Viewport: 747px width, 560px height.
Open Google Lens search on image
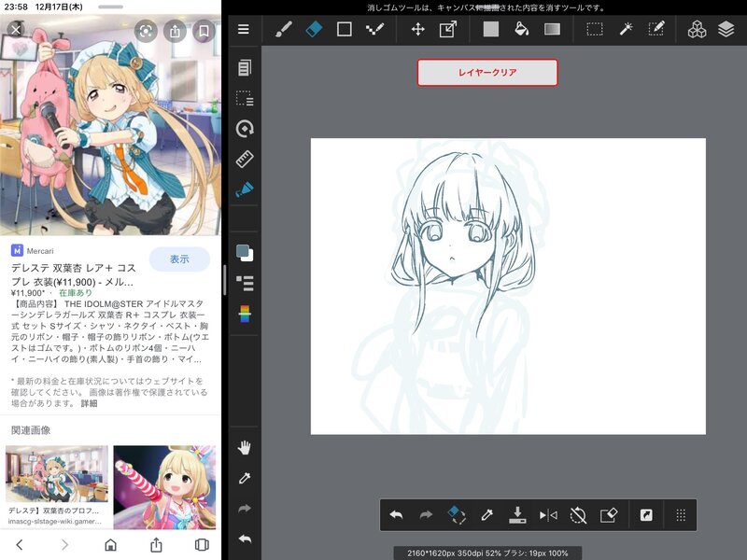click(x=146, y=32)
